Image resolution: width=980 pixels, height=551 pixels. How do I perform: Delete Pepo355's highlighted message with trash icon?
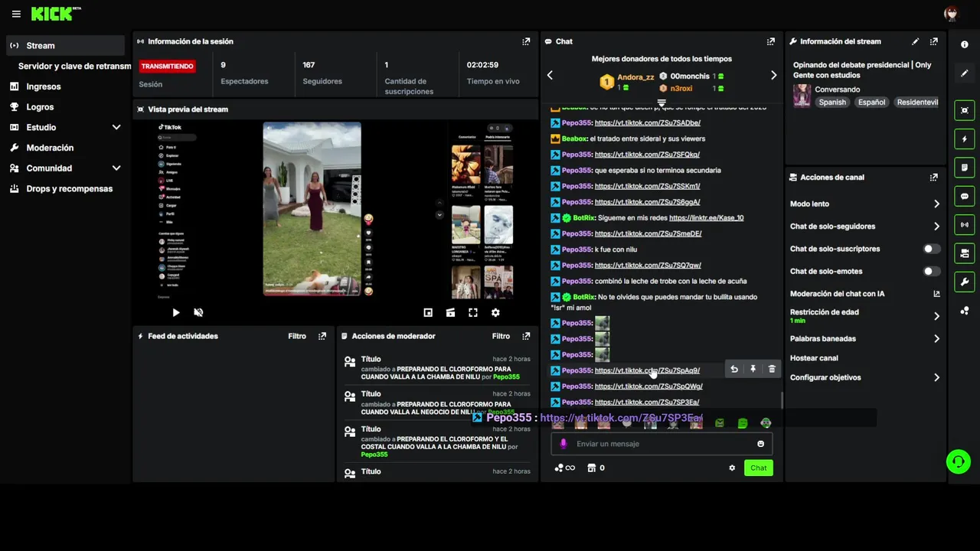pyautogui.click(x=772, y=370)
